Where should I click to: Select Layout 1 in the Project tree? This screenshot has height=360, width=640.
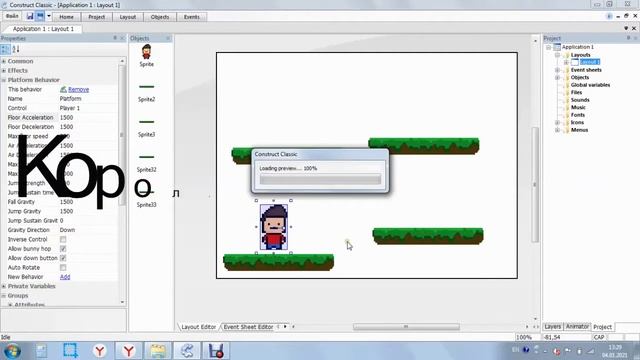coord(590,62)
